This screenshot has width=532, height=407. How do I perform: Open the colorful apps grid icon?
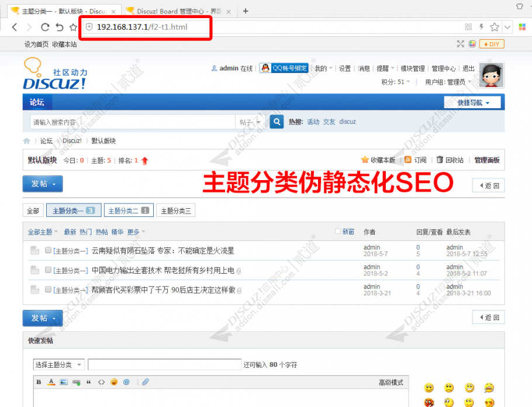click(522, 27)
